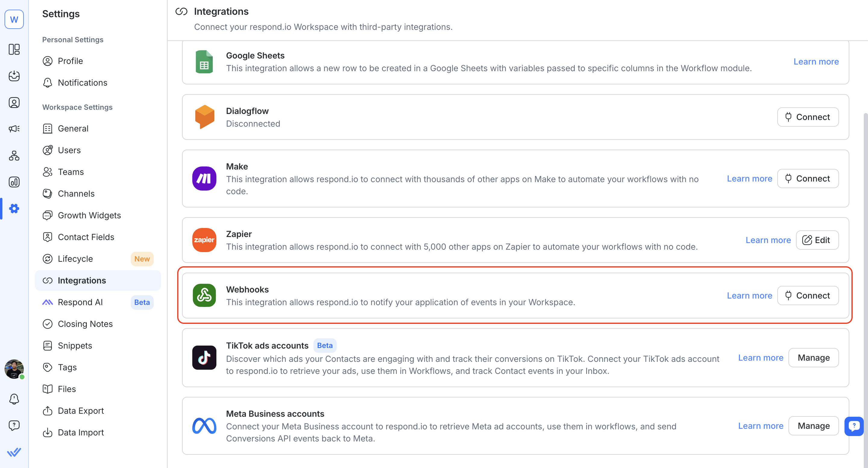Screen dimensions: 868x468
Task: Click the user profile photo avatar
Action: pos(14,368)
